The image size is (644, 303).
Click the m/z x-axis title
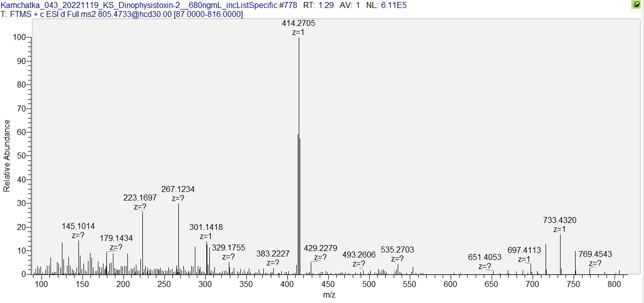(329, 295)
